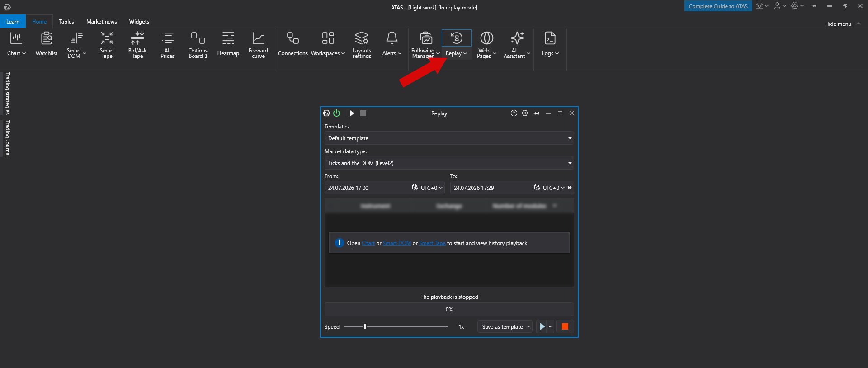Click the 0% playback progress bar

pos(449,310)
